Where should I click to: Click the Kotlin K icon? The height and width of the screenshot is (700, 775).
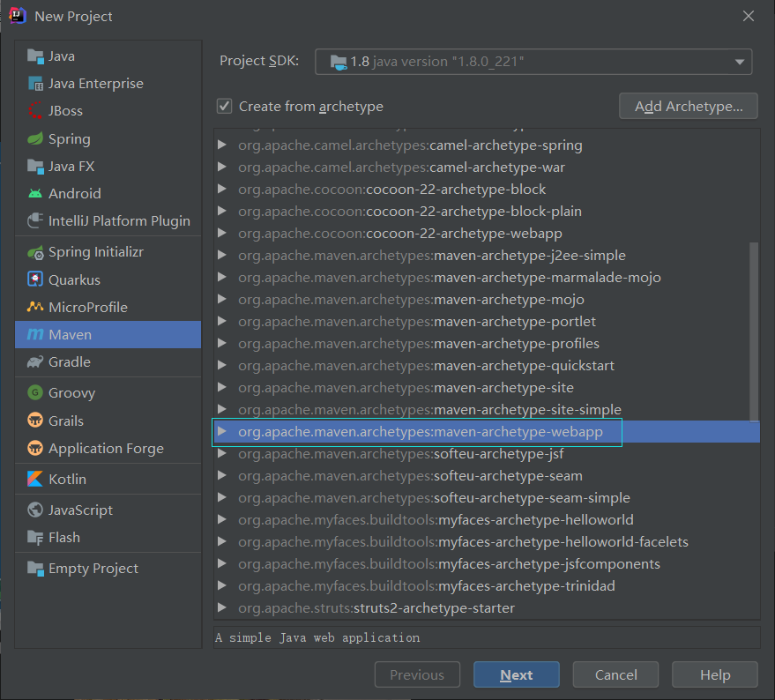point(35,479)
